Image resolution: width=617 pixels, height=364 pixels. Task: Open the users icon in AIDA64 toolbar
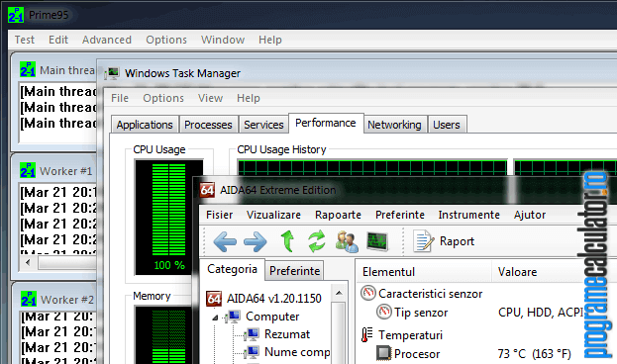click(x=347, y=241)
